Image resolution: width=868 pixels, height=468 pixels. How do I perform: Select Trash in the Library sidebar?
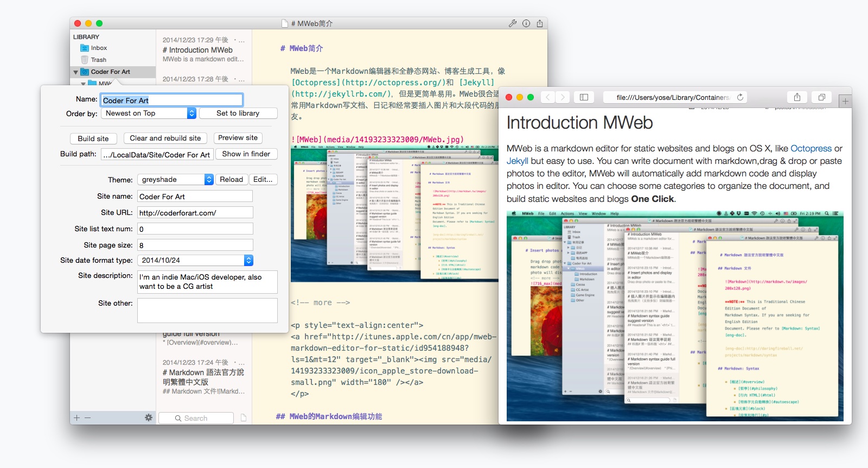click(x=98, y=60)
